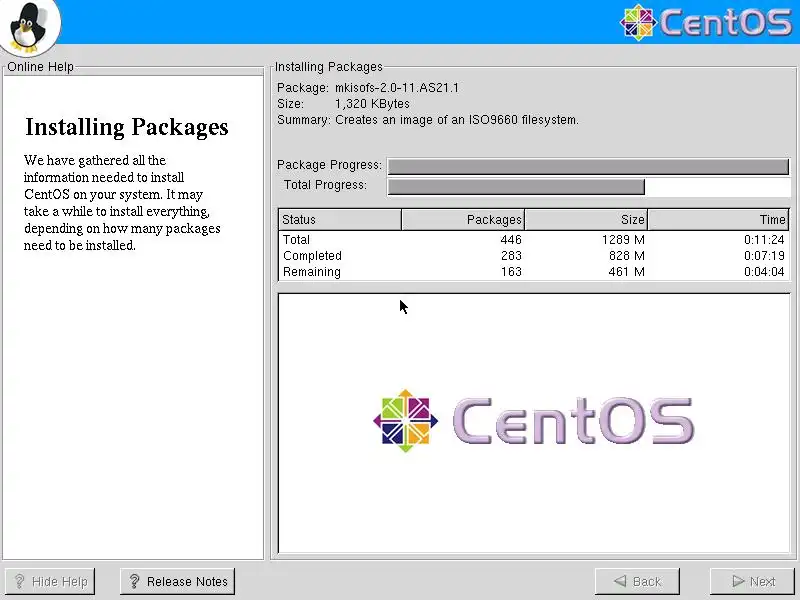
Task: Select the Size column header
Action: 586,219
